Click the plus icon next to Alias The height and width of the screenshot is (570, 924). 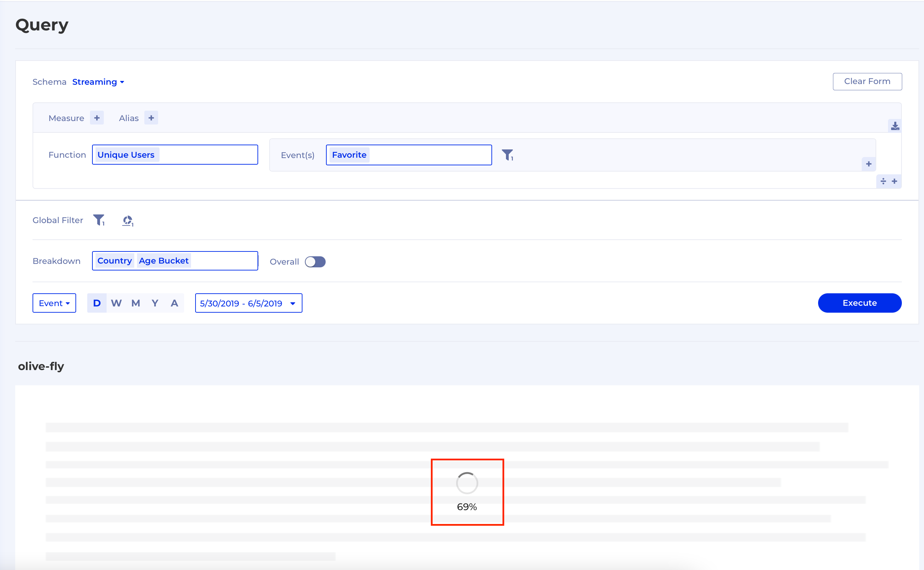(151, 118)
